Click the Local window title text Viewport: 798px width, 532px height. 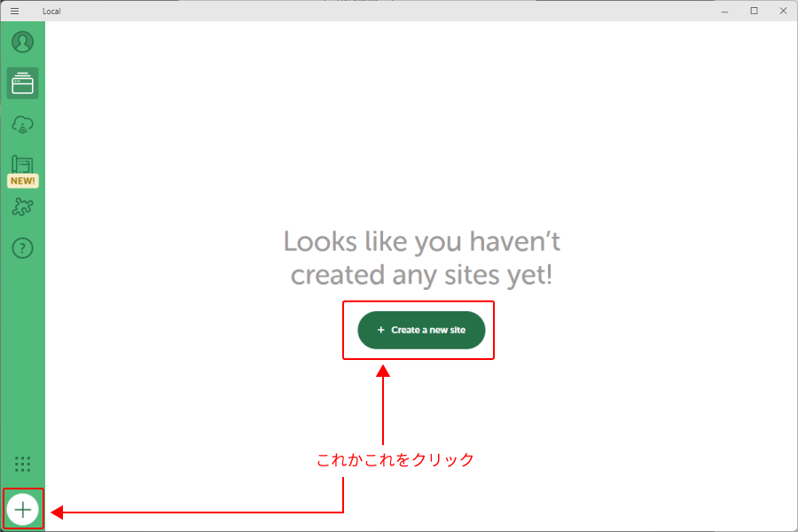click(51, 11)
